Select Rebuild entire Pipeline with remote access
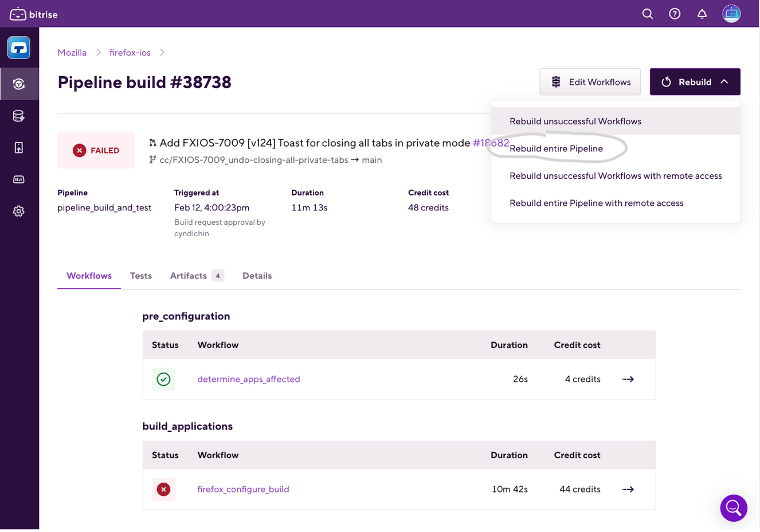This screenshot has height=532, width=760. [596, 203]
